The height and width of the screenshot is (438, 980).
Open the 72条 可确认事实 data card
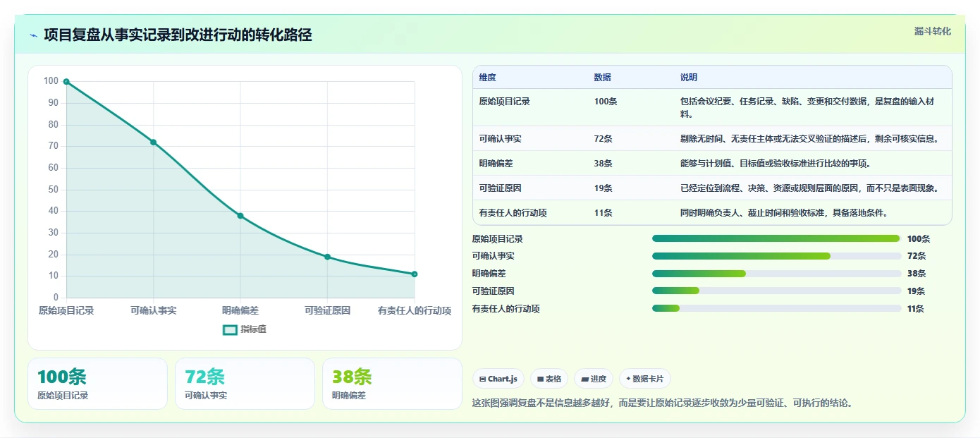(x=245, y=384)
